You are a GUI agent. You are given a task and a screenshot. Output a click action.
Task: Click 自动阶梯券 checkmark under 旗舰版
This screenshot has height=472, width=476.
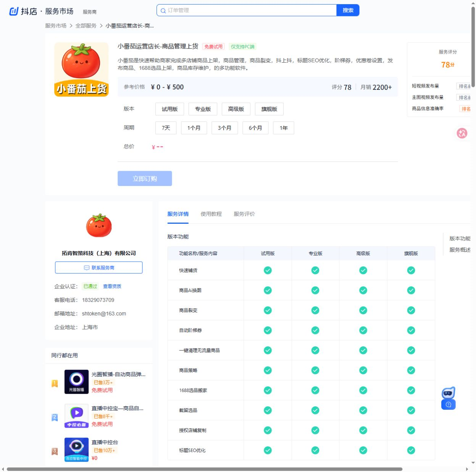tap(411, 330)
